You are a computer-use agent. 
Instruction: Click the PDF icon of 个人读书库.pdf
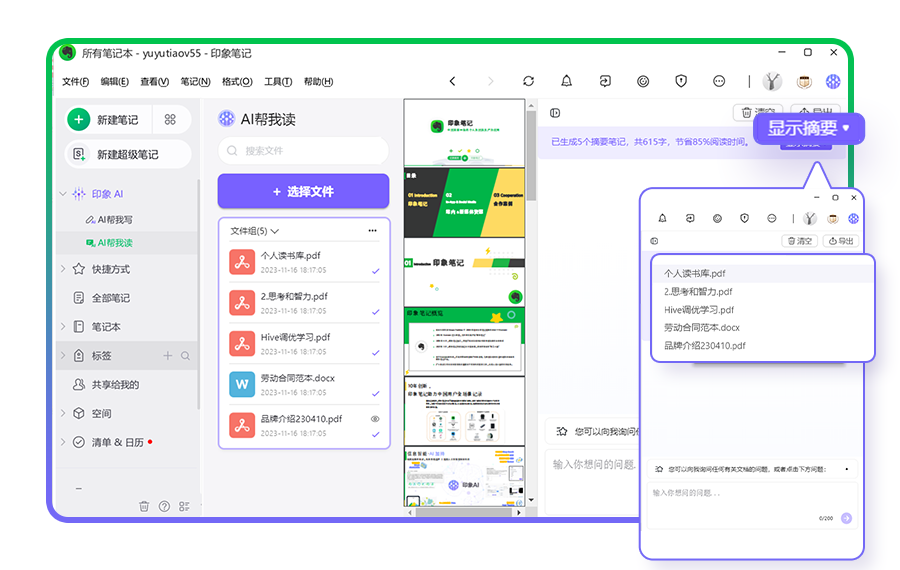point(242,262)
